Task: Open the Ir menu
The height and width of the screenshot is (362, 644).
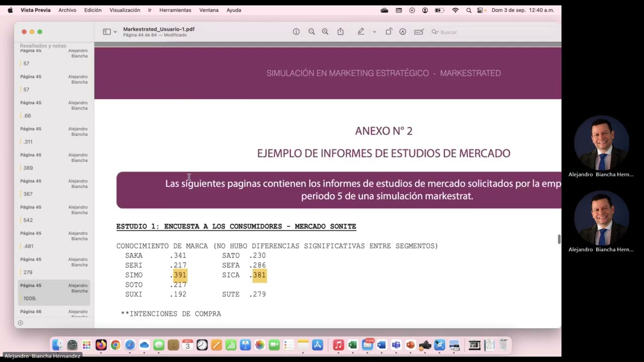Action: [150, 10]
